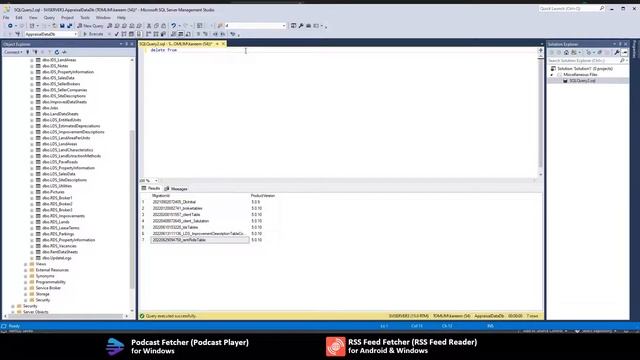640x360 pixels.
Task: Open the Edit menu
Action: pos(19,18)
